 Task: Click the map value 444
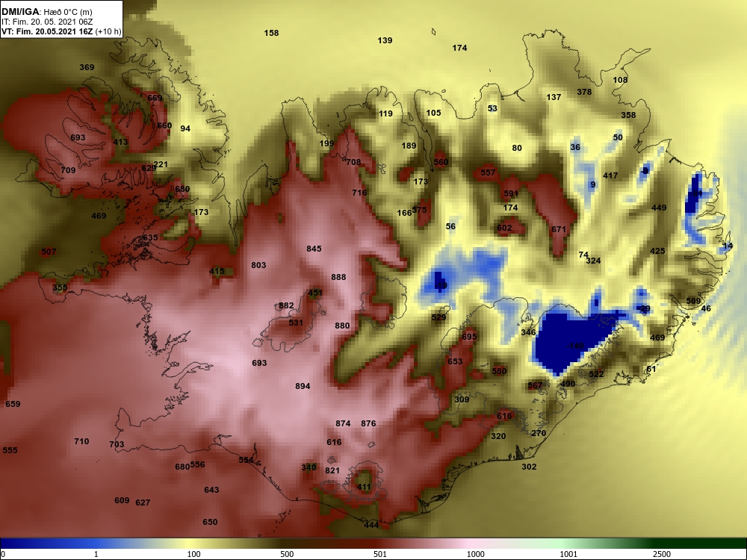pos(371,525)
